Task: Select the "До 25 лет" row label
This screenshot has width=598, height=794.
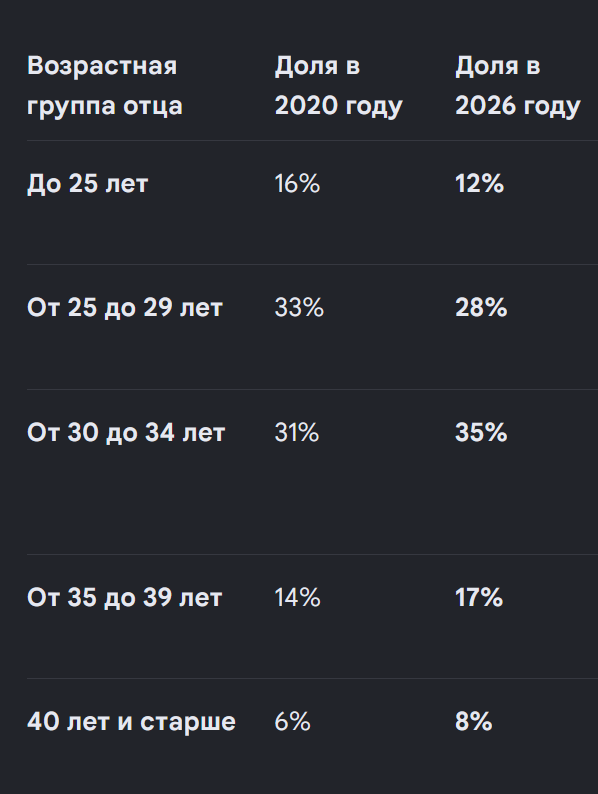Action: (x=87, y=183)
